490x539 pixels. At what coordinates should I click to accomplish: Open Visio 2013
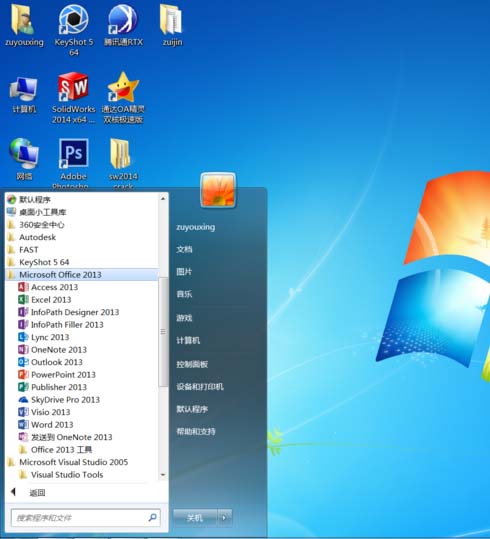point(44,412)
